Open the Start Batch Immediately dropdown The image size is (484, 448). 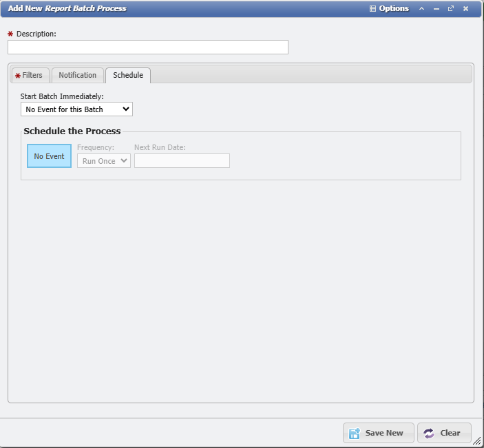pyautogui.click(x=76, y=109)
